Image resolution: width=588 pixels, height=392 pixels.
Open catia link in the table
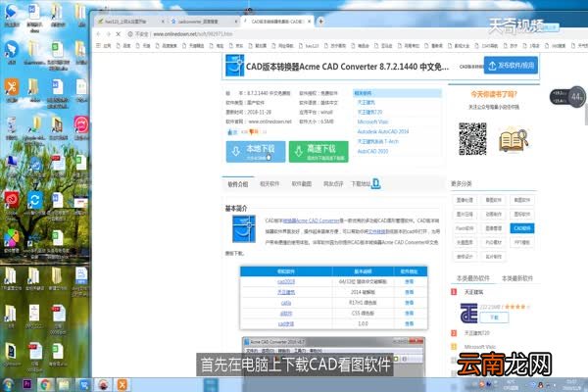click(286, 303)
